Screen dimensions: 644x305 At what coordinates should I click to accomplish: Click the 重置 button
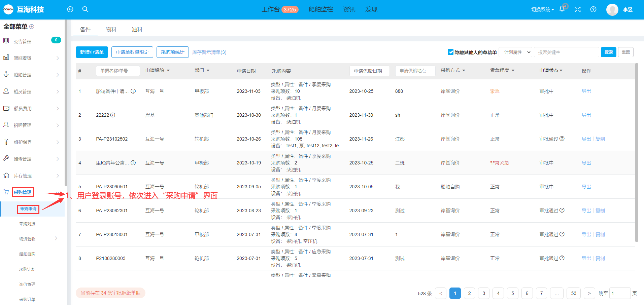pyautogui.click(x=626, y=52)
